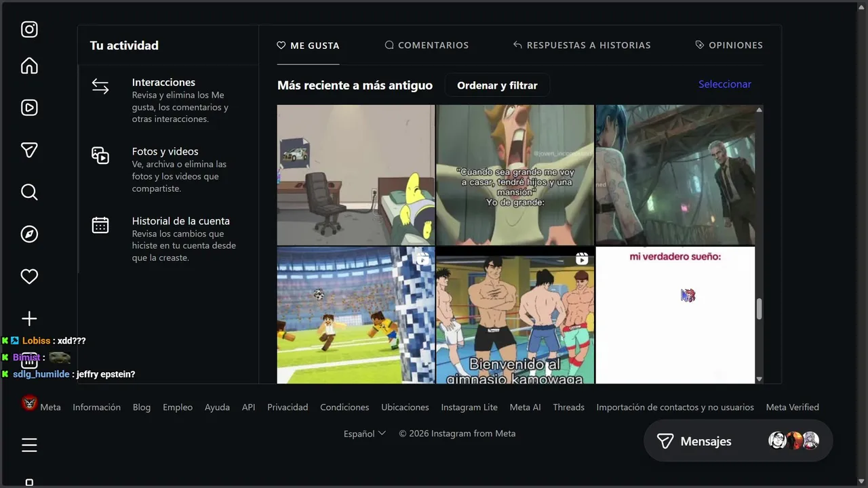Screen dimensions: 868x488
Task: Click the scrollbar down arrow in the liked posts grid
Action: pyautogui.click(x=759, y=380)
